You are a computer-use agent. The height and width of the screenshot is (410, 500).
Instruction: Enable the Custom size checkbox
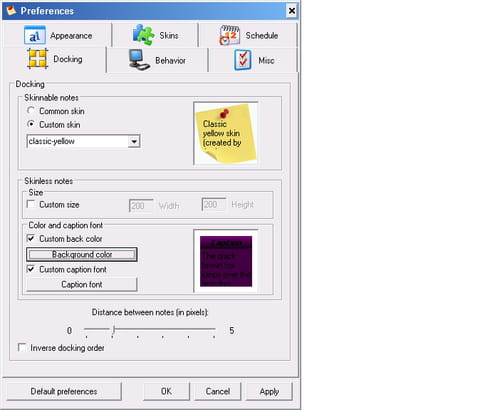tap(31, 204)
